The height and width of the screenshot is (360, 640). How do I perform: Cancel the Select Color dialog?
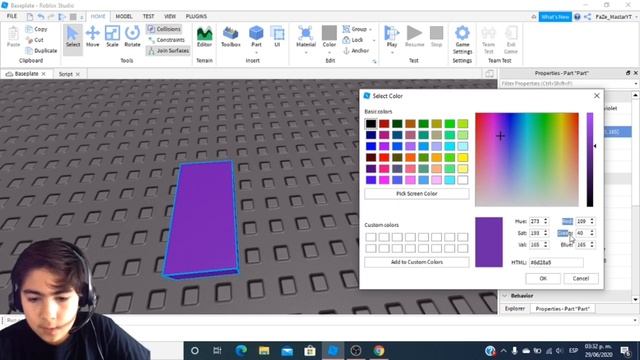(580, 278)
